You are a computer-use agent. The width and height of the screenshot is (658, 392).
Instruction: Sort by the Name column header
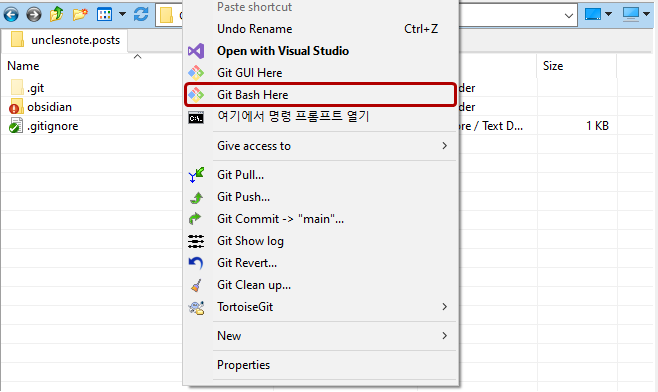23,66
